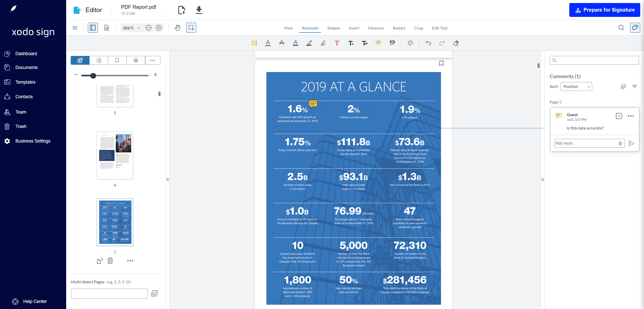Click the Prepare for Signature button
644x309 pixels.
pyautogui.click(x=605, y=10)
